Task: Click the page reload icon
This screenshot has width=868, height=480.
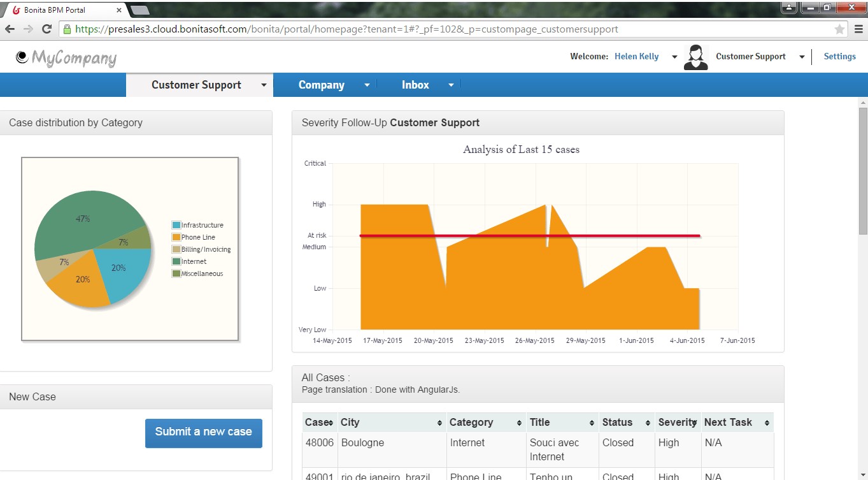Action: point(46,29)
